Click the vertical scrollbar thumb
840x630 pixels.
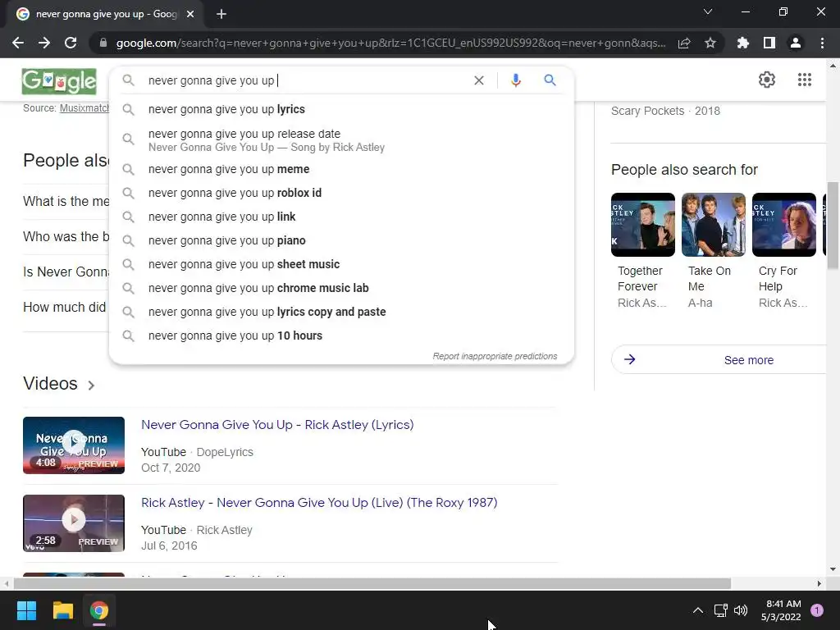(x=833, y=226)
